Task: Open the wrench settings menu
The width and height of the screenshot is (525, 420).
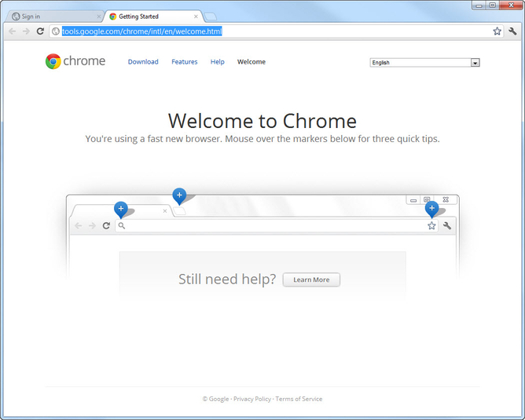Action: pos(512,31)
